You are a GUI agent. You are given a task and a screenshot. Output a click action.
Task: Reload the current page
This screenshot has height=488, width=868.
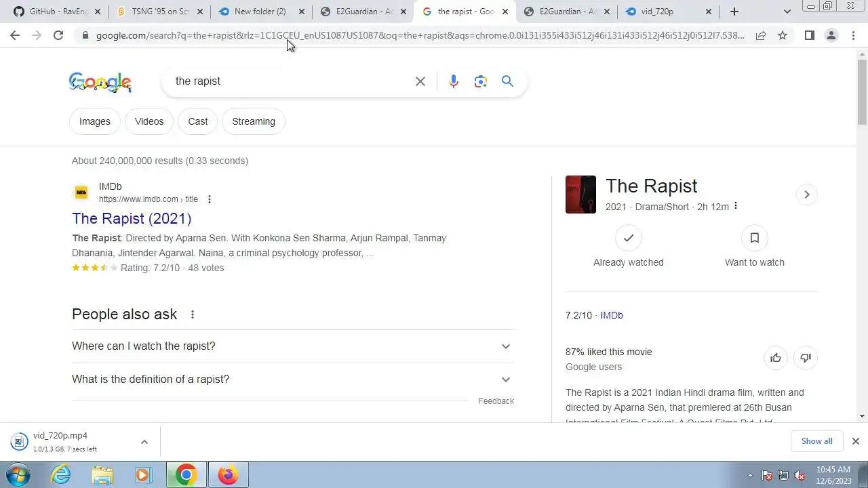coord(58,35)
